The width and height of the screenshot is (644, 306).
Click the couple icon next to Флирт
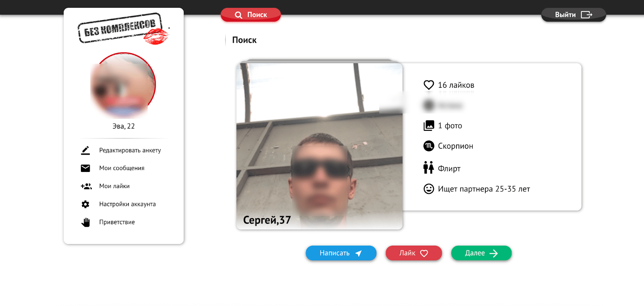point(429,167)
